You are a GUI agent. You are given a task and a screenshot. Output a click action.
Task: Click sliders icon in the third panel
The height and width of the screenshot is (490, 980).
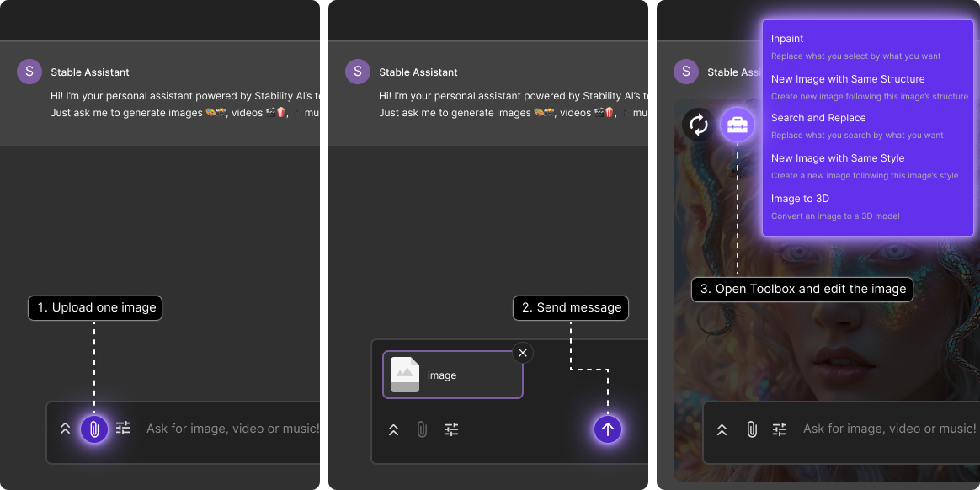pos(780,429)
